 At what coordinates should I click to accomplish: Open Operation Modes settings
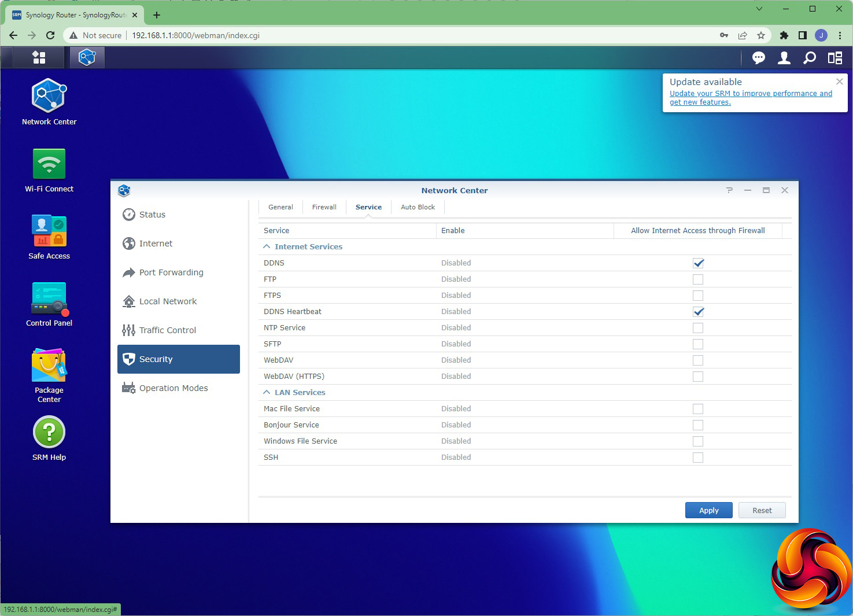pos(179,388)
